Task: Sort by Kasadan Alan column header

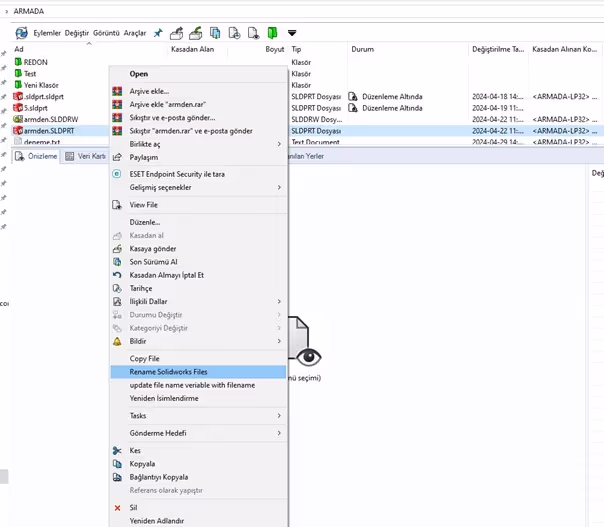Action: point(193,49)
